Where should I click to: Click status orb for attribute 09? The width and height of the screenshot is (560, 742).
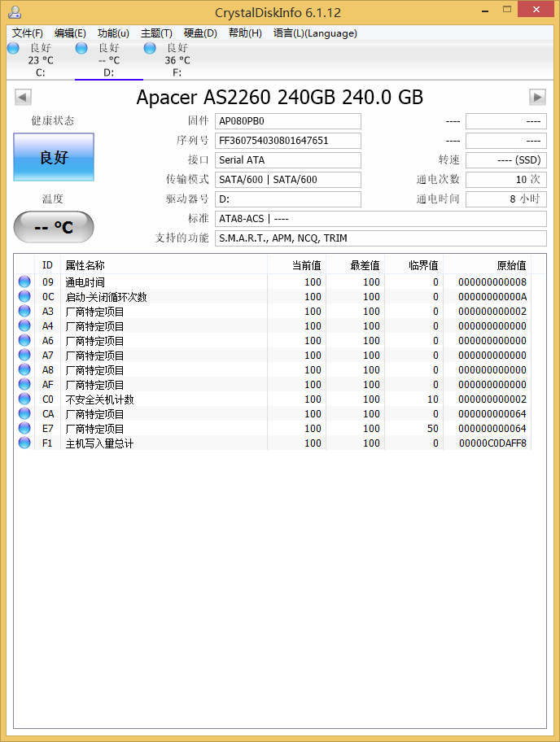(x=24, y=282)
